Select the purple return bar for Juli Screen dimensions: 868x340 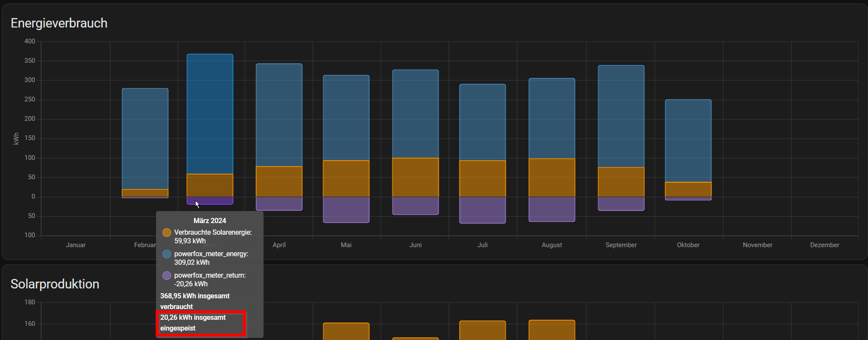tap(482, 210)
